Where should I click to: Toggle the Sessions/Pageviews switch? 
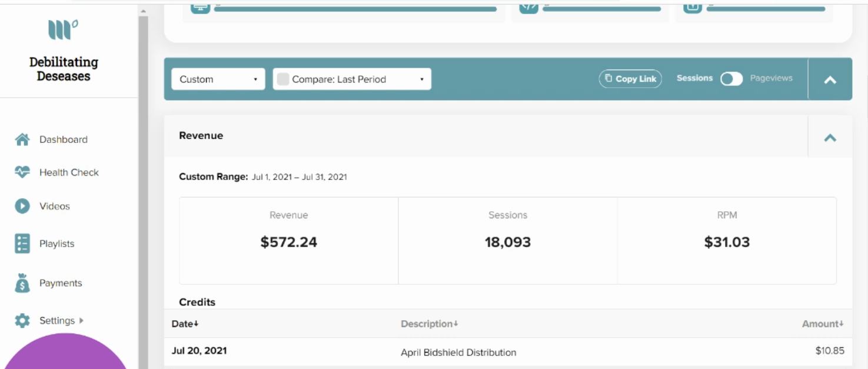click(x=731, y=79)
